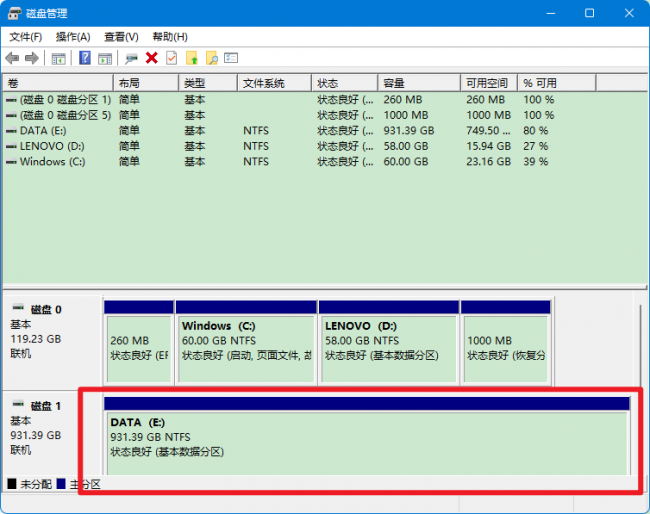Click the 27 % available cell
Image resolution: width=650 pixels, height=514 pixels.
[536, 146]
